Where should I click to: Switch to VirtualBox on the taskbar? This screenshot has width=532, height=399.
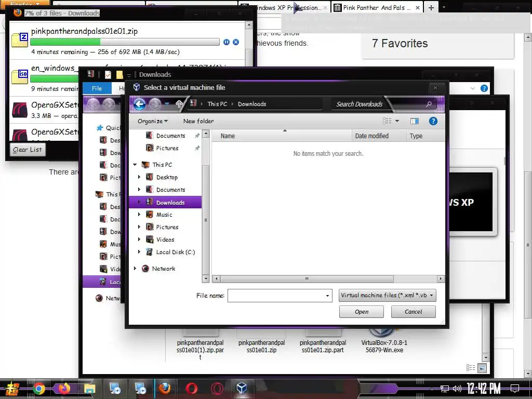pos(242,388)
